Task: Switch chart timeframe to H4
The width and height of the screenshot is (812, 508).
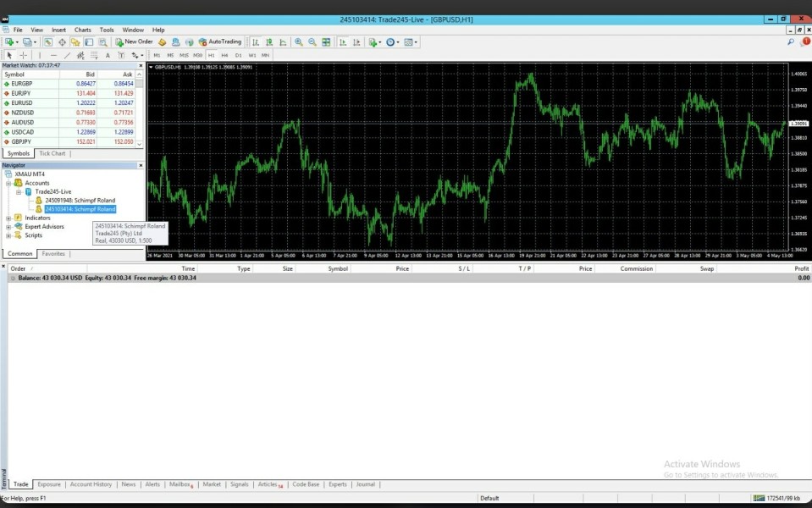Action: pos(224,55)
